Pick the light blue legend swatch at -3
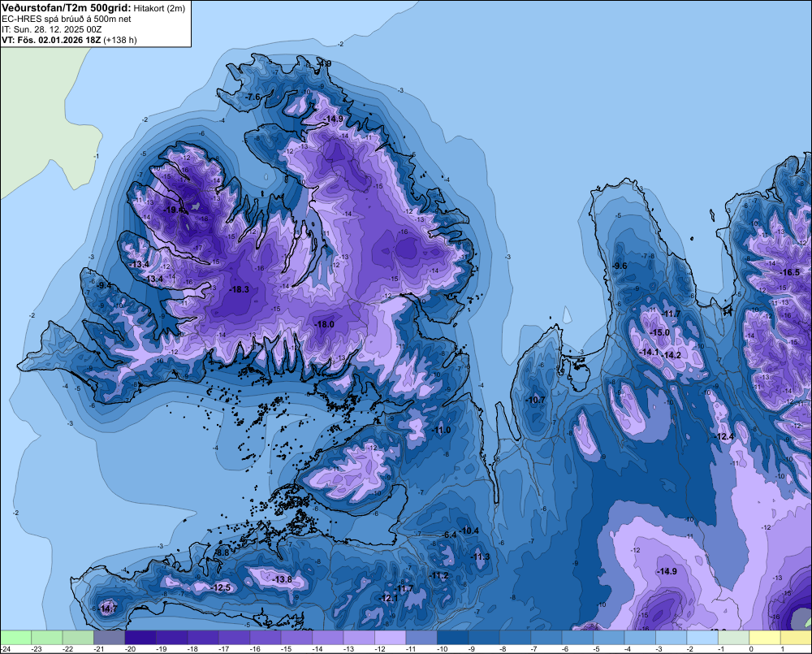Screen dimensions: 812x654 tap(672, 637)
